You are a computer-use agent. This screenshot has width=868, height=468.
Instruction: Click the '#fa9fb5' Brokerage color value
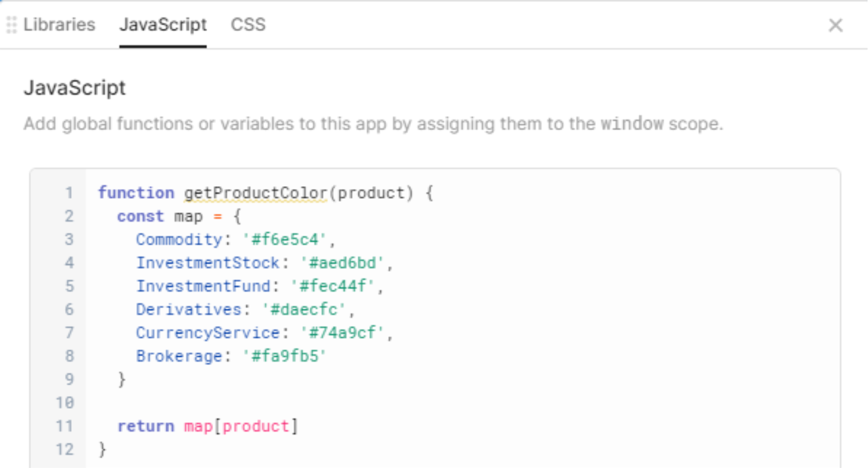tap(285, 356)
